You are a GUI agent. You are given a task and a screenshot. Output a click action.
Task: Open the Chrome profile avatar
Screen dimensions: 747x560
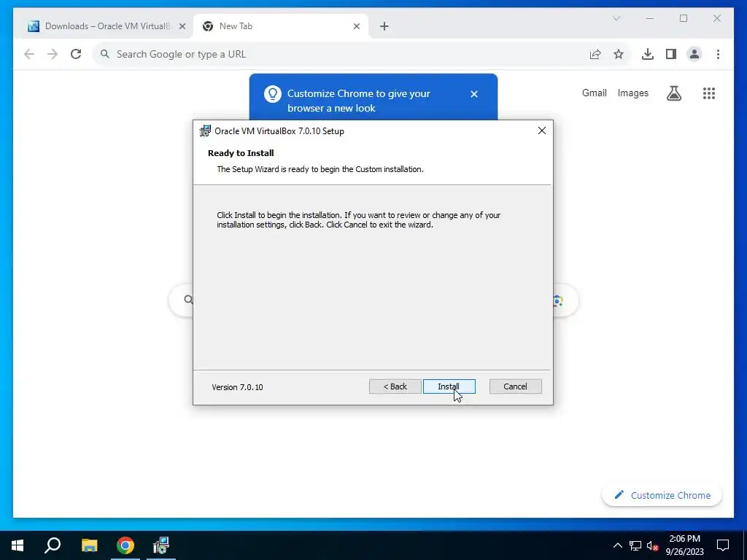coord(694,54)
